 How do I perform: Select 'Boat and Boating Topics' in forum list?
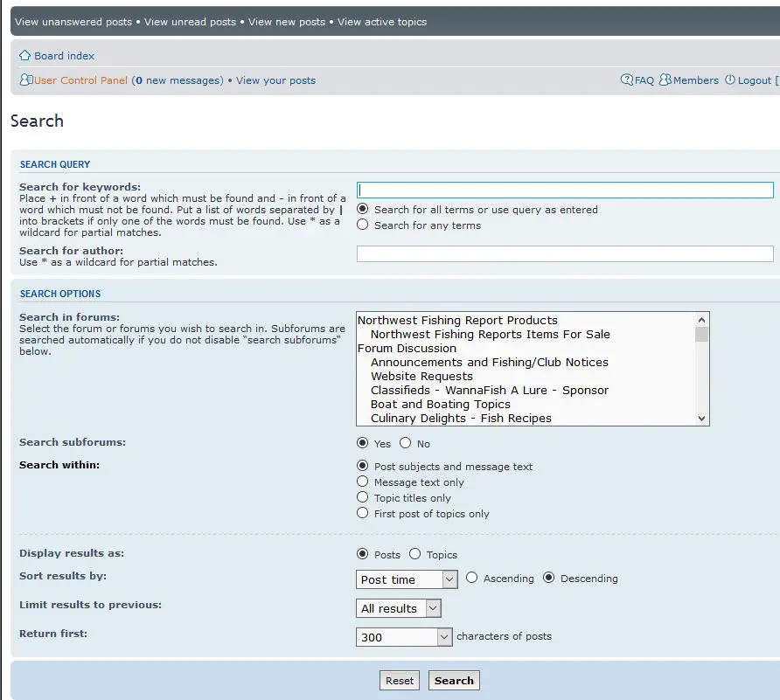coord(440,405)
